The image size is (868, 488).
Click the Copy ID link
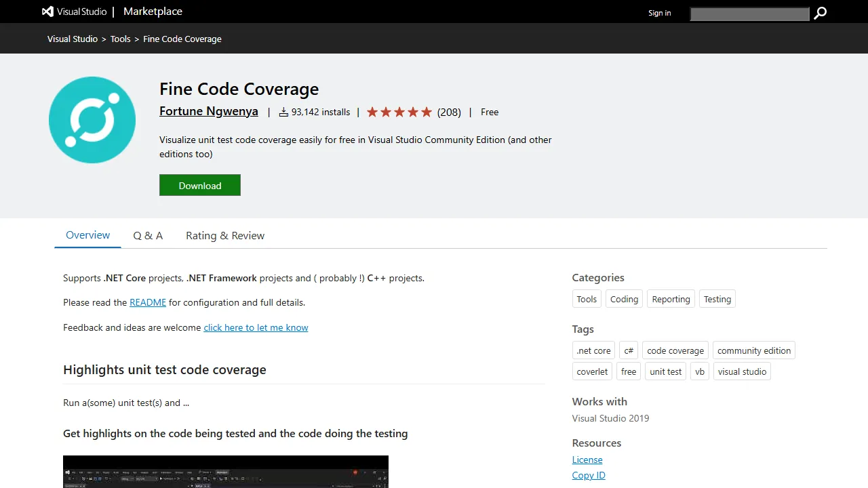588,475
